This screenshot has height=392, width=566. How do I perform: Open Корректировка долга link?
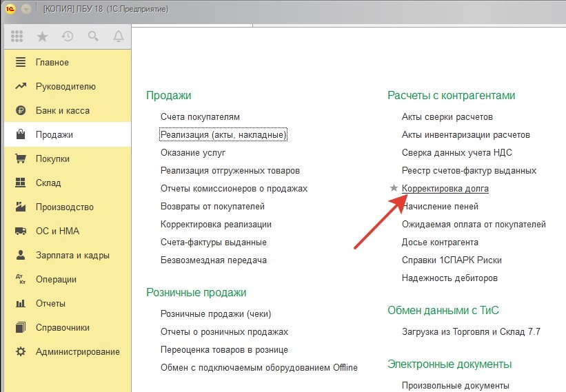tap(445, 188)
